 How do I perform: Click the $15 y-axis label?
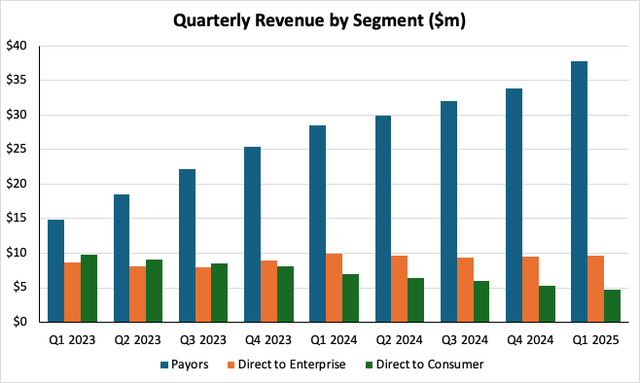tap(16, 218)
